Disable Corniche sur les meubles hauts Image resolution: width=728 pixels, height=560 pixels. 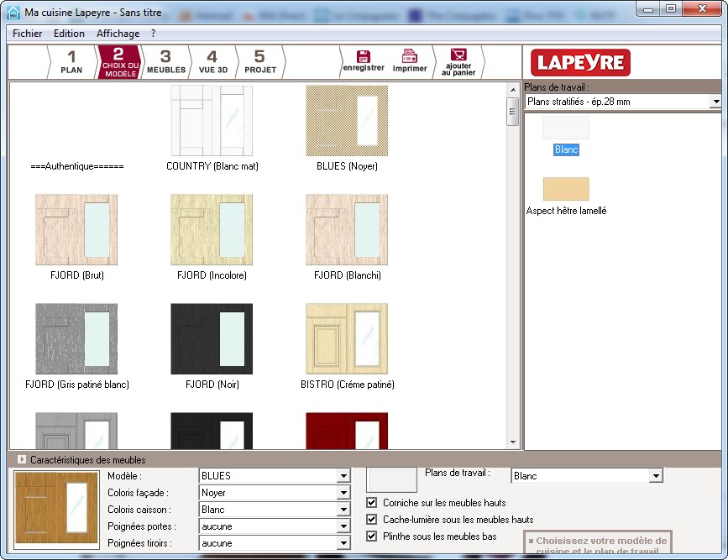tap(372, 503)
